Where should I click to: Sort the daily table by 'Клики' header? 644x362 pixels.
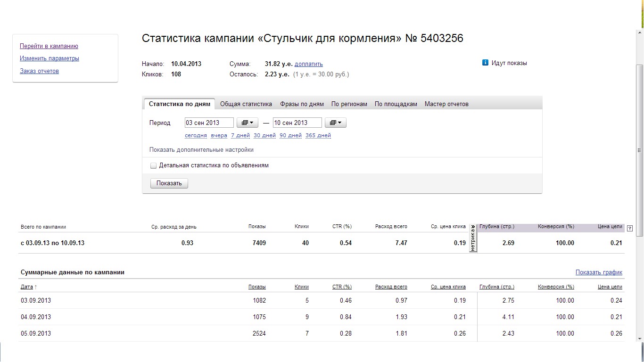click(x=302, y=287)
